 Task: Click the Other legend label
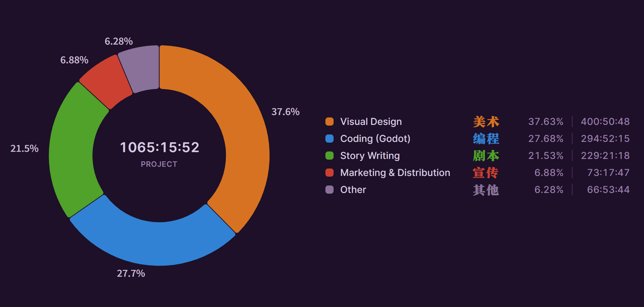353,190
